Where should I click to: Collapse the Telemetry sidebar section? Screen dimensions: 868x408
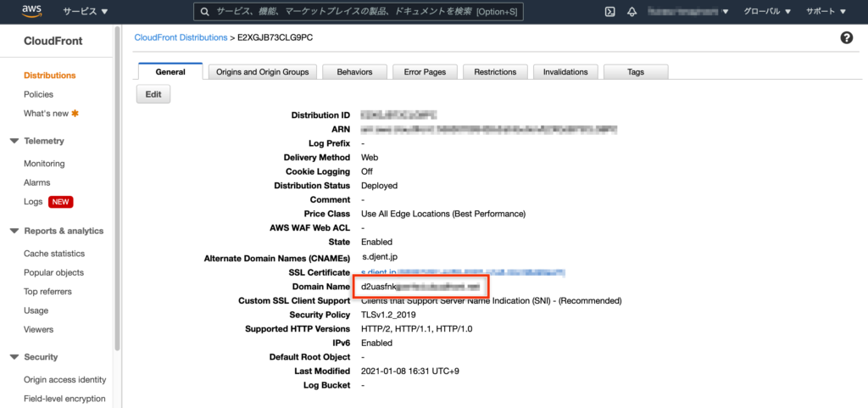tap(15, 141)
